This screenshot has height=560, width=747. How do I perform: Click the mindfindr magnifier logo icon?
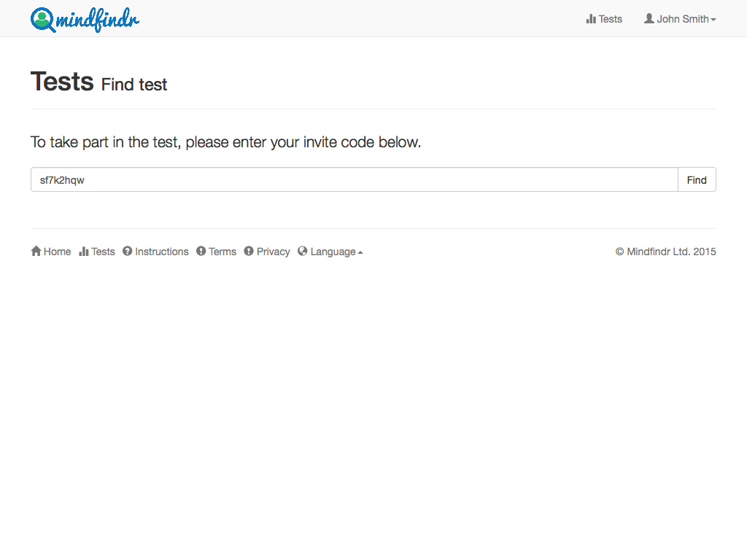coord(42,20)
